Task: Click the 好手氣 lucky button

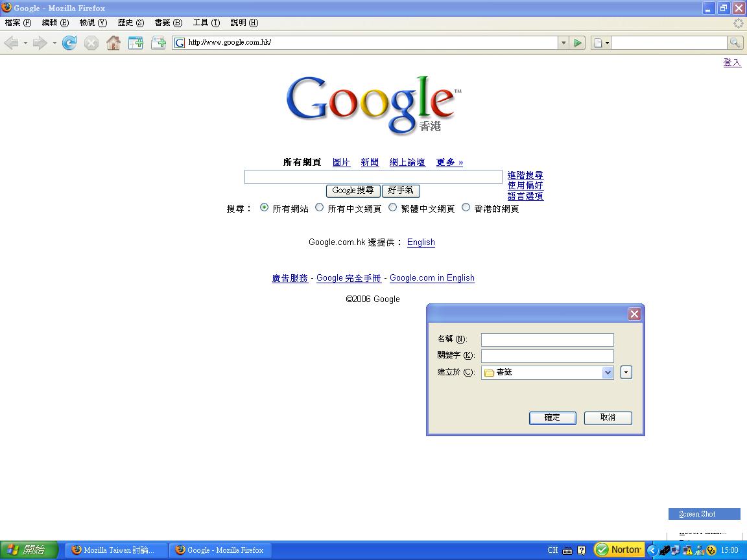Action: click(401, 191)
